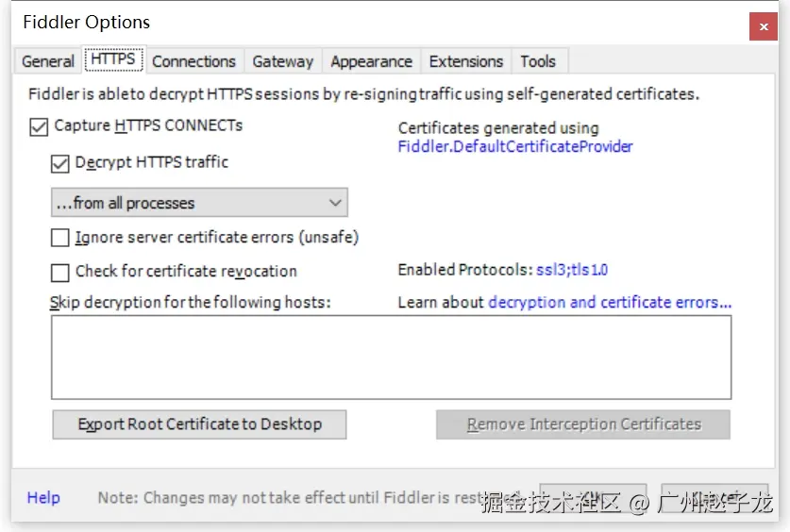Click the ssl3;tls1.0 enabled protocols link
The image size is (790, 532).
pos(572,270)
